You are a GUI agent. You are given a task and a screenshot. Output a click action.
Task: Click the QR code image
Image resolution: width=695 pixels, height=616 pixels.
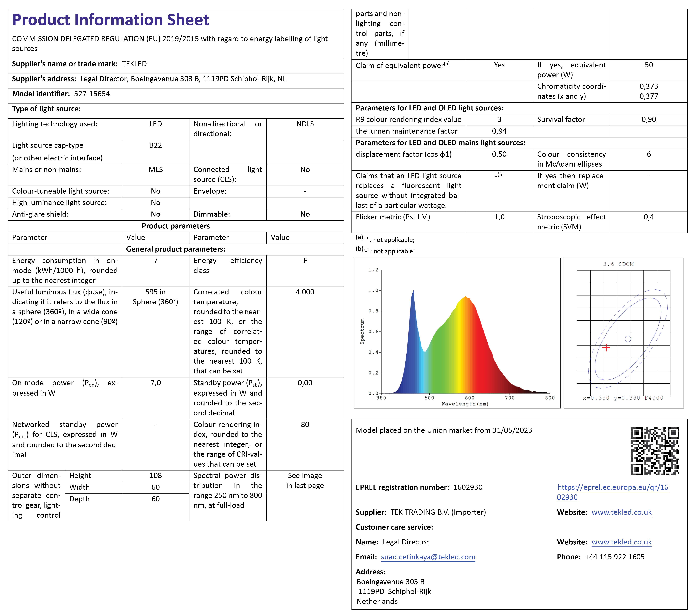tap(655, 451)
